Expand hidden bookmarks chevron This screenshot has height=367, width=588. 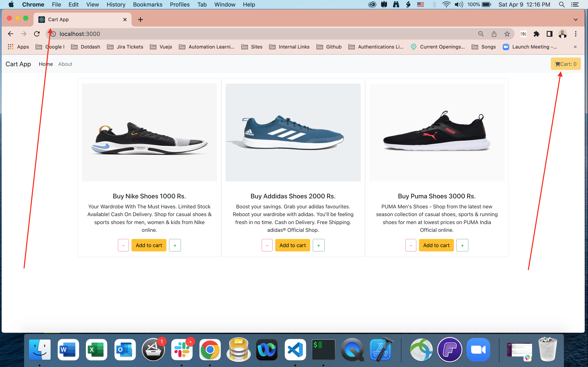tap(575, 47)
